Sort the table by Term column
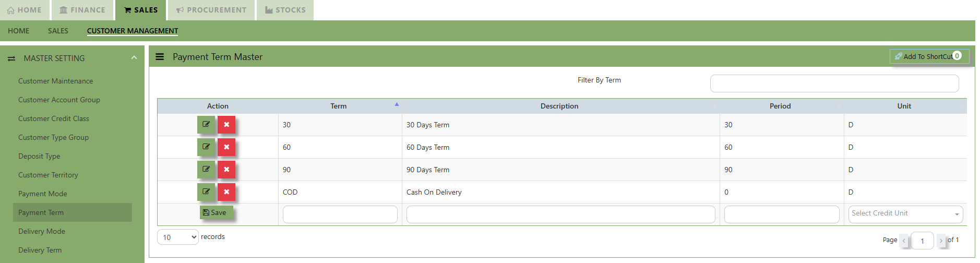This screenshot has height=263, width=980. click(339, 106)
